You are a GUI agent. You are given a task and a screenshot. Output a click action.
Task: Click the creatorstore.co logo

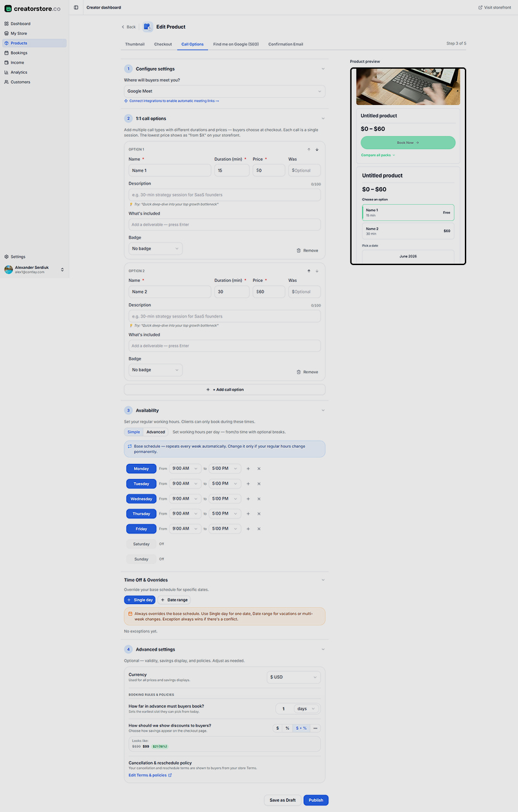tap(32, 8)
